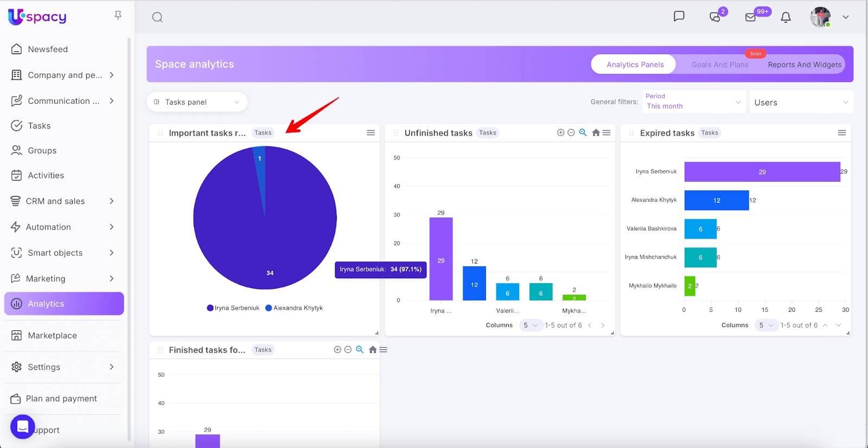
Task: Pin the sidebar using the pin icon
Action: pyautogui.click(x=118, y=16)
